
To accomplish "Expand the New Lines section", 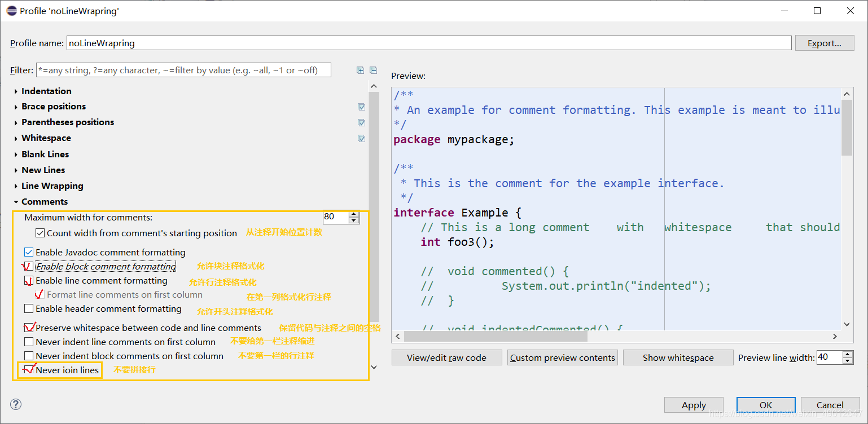I will coord(15,170).
